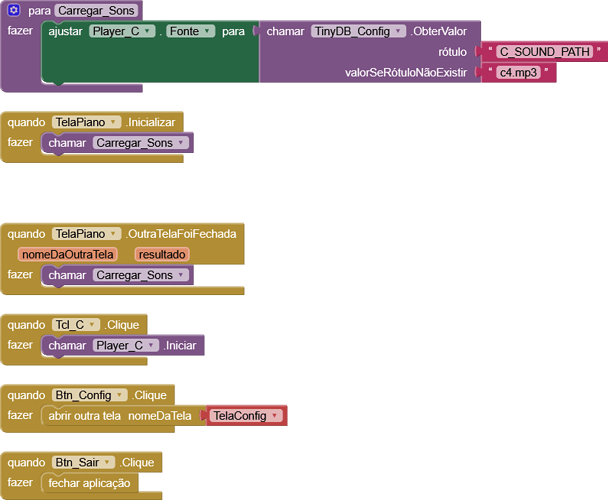Open the TinyDB_Config component dropdown

pos(399,31)
